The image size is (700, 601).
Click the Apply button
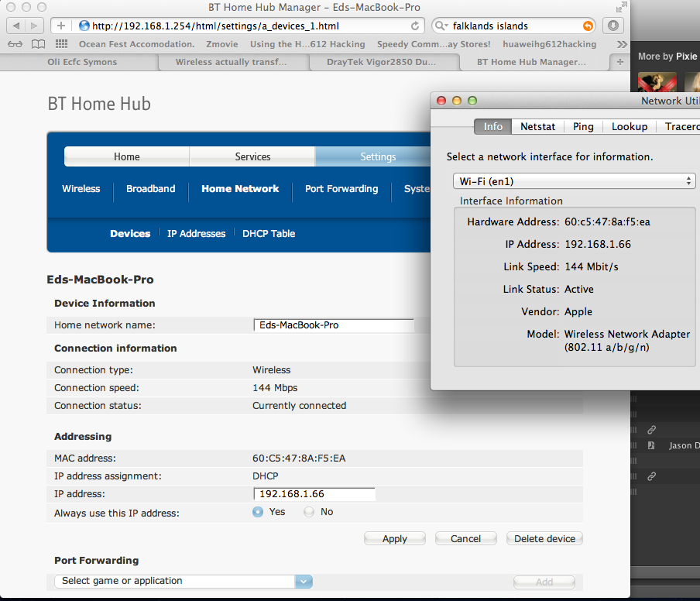395,538
